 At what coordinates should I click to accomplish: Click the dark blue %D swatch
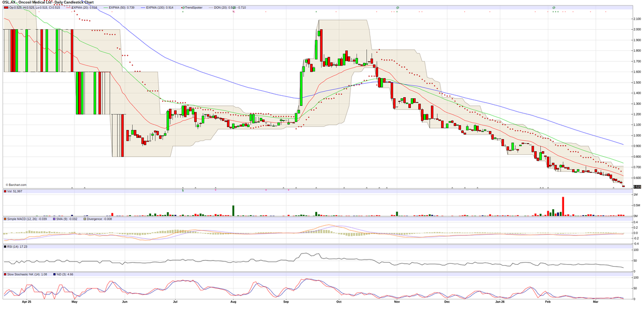(x=54, y=274)
